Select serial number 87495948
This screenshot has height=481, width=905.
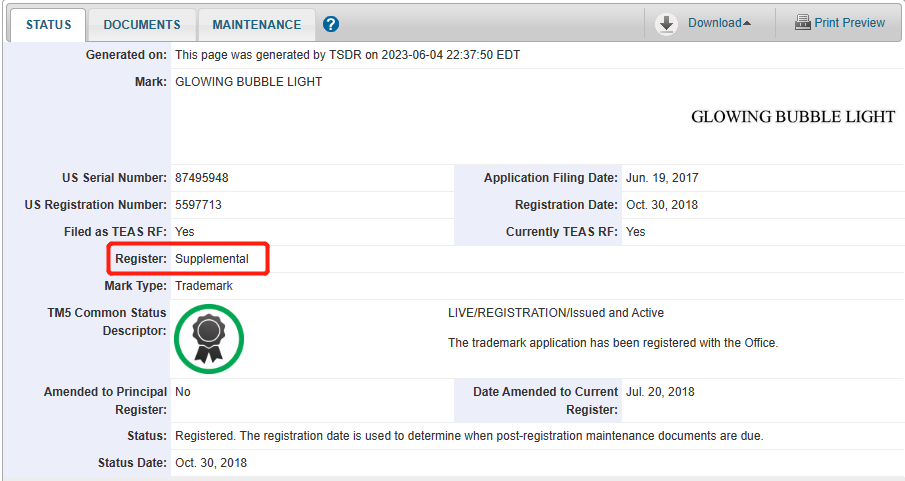[202, 178]
